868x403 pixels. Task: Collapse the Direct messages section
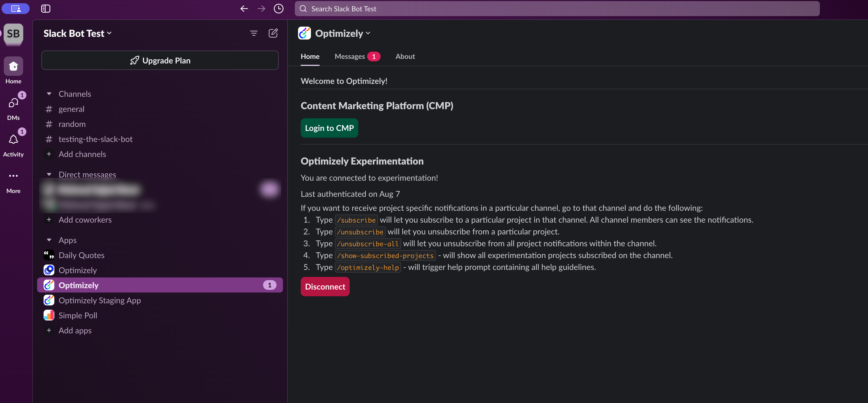[x=49, y=174]
